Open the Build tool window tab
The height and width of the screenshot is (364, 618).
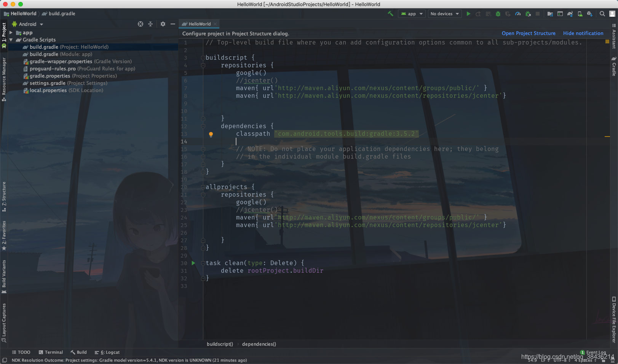click(78, 352)
